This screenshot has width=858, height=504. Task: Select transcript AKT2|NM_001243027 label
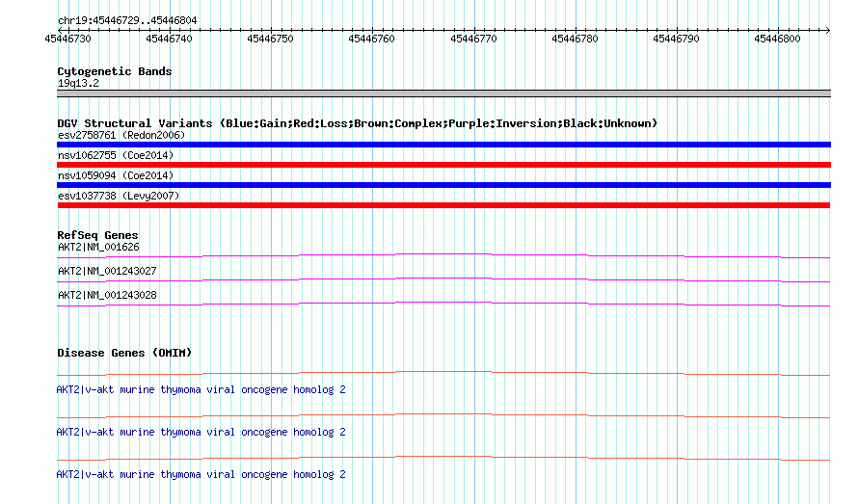pyautogui.click(x=107, y=272)
